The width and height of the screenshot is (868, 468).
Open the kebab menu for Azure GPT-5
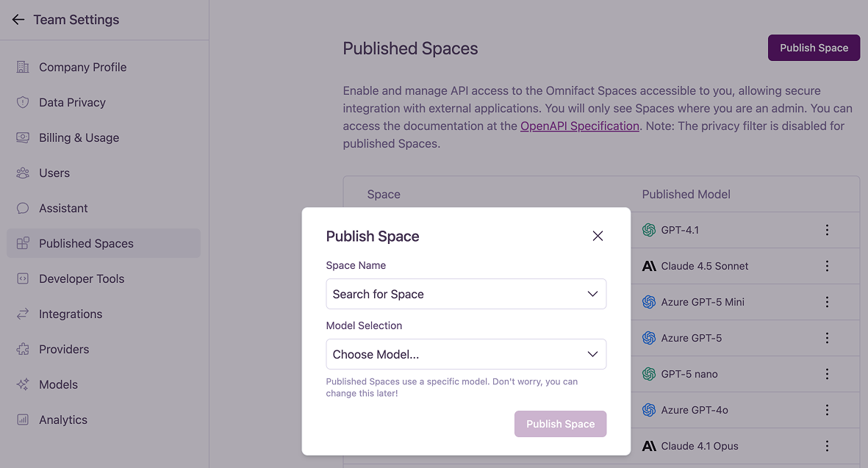coord(827,337)
